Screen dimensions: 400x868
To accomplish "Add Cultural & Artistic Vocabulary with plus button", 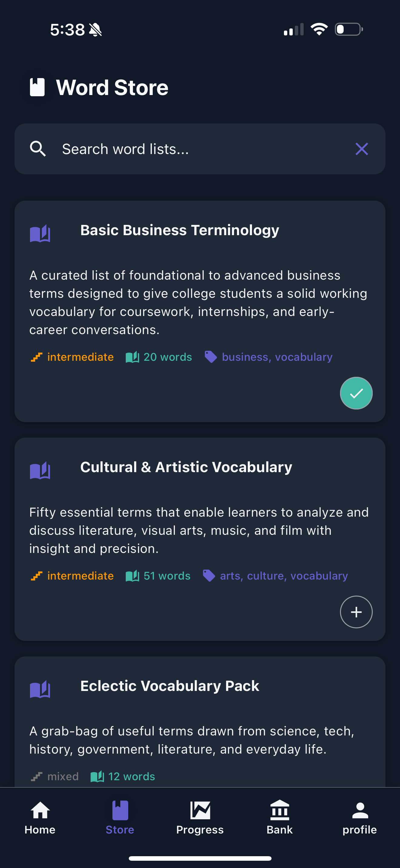I will tap(356, 612).
